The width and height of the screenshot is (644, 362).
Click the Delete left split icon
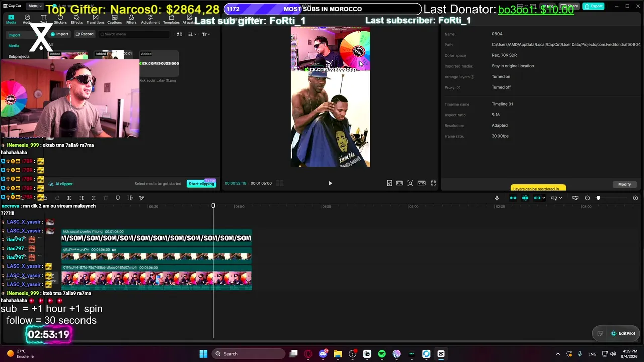tap(82, 198)
